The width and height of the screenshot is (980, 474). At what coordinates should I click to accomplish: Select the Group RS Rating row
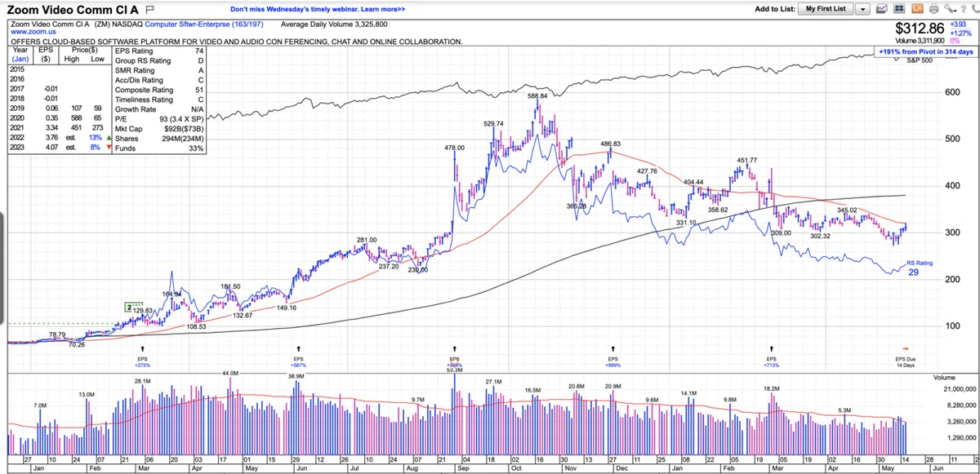pyautogui.click(x=159, y=60)
